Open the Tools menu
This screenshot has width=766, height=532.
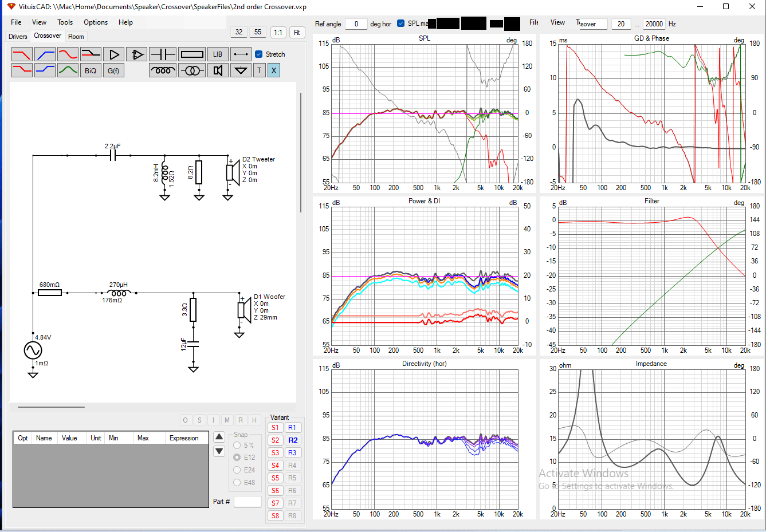coord(65,22)
